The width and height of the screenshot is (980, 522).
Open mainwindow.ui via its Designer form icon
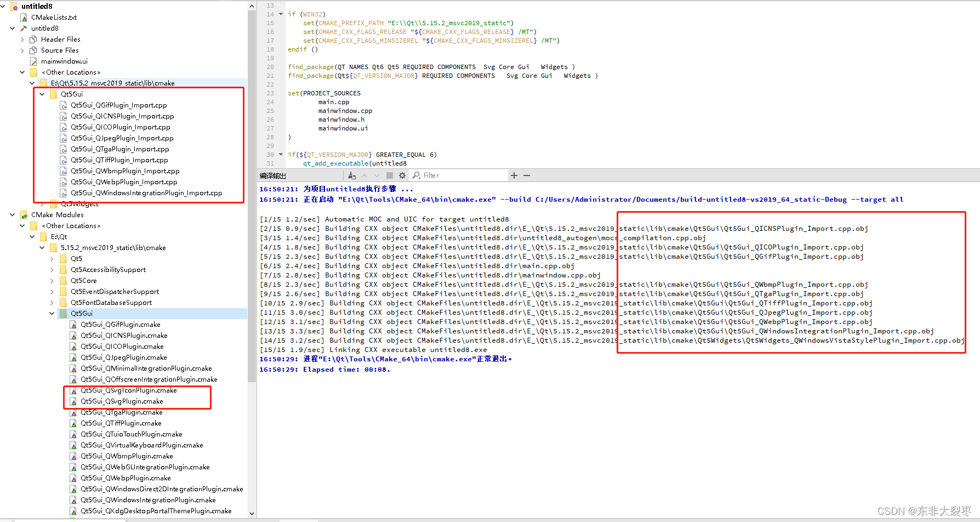[33, 61]
